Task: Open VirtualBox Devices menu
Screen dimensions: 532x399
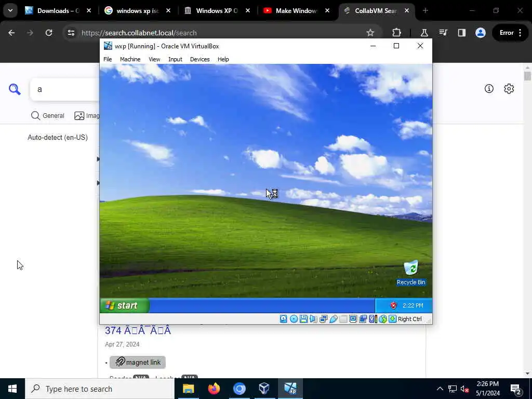Action: click(199, 59)
